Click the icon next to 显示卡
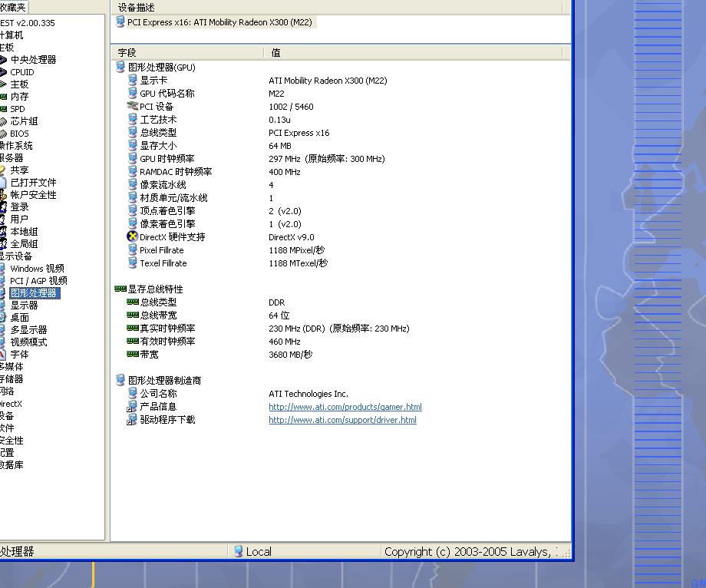Viewport: 706px width, 588px height. [x=132, y=80]
